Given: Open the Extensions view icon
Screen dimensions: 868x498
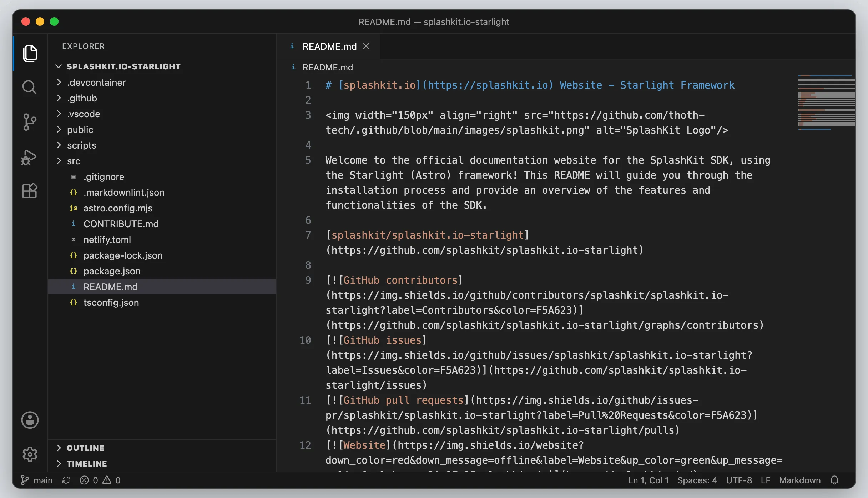Looking at the screenshot, I should click(x=30, y=191).
